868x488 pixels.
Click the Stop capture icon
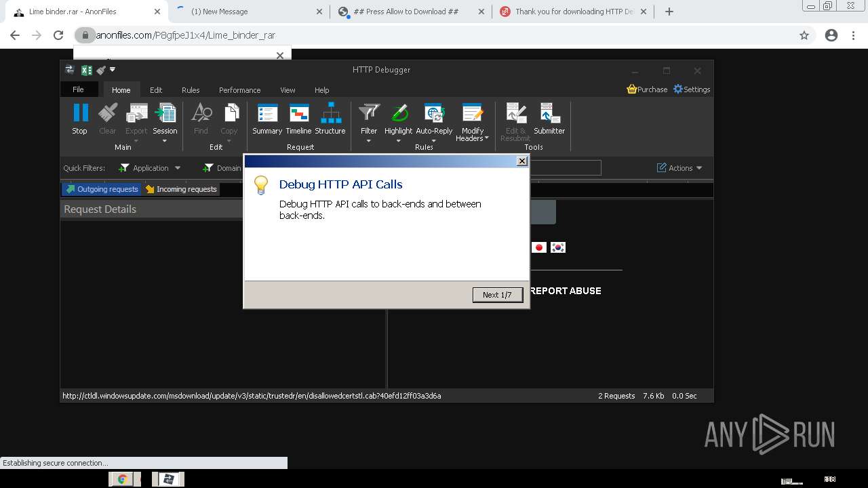click(80, 113)
